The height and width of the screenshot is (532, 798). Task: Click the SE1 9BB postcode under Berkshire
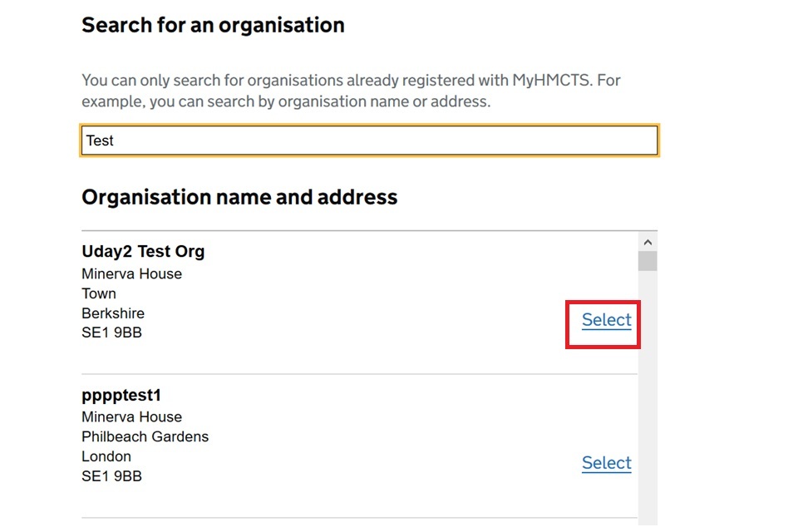[x=111, y=333]
